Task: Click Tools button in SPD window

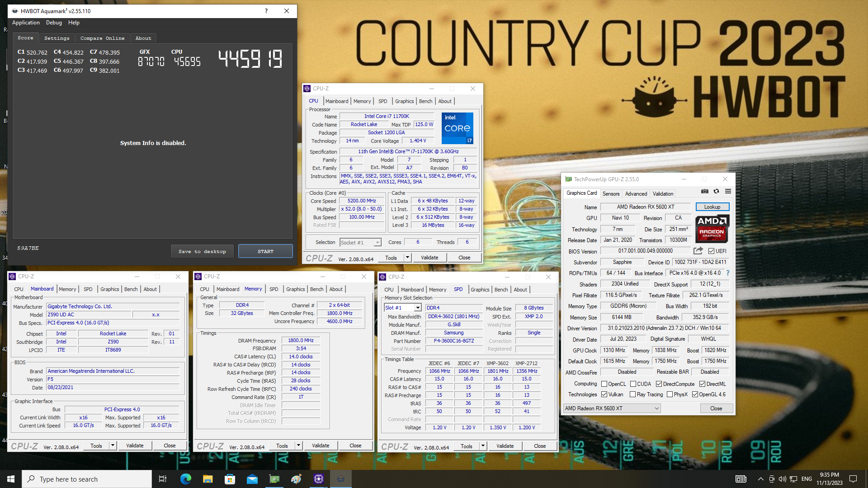Action: pos(467,446)
